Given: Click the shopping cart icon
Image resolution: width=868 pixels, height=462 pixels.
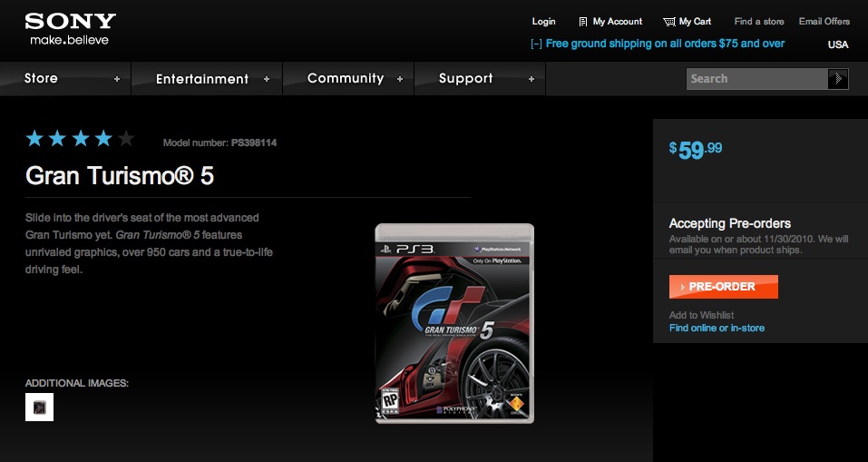Looking at the screenshot, I should pyautogui.click(x=668, y=22).
